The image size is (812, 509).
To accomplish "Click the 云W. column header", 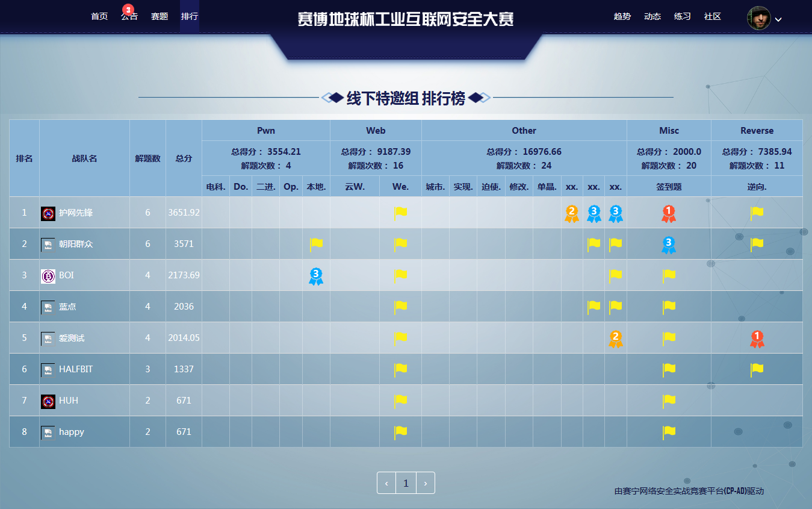I will [355, 187].
